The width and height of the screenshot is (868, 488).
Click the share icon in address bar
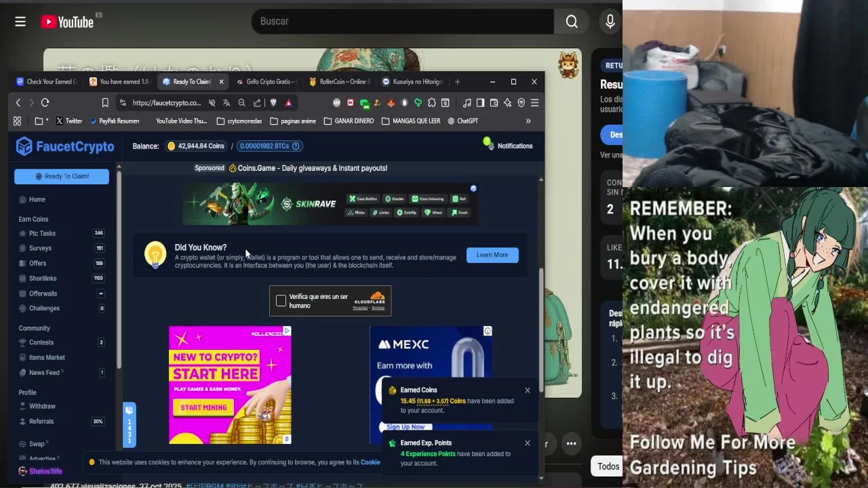click(x=257, y=103)
